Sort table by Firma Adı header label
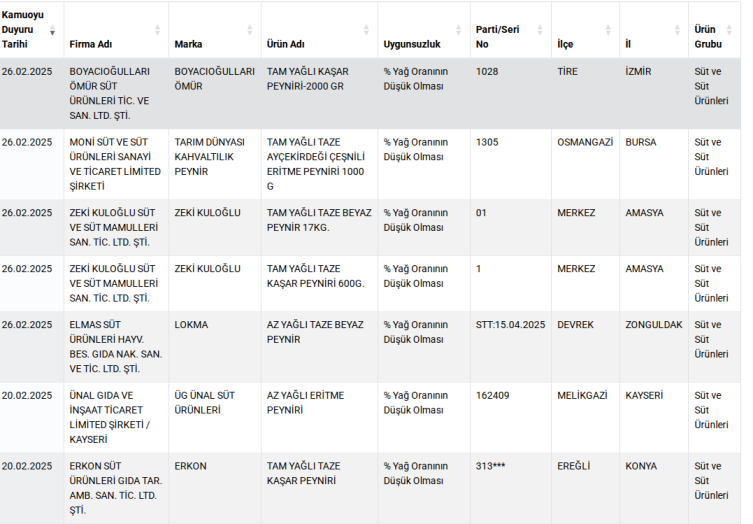The height and width of the screenshot is (524, 753). click(91, 44)
